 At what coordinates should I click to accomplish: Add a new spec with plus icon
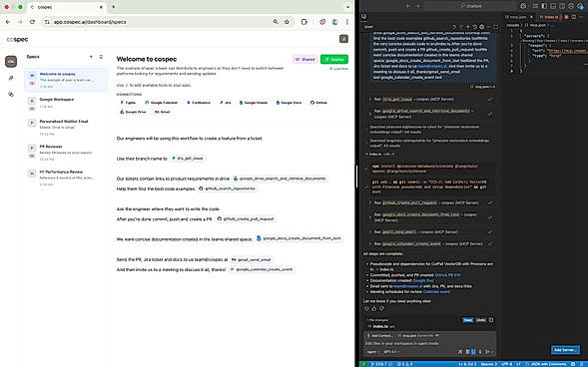point(91,57)
